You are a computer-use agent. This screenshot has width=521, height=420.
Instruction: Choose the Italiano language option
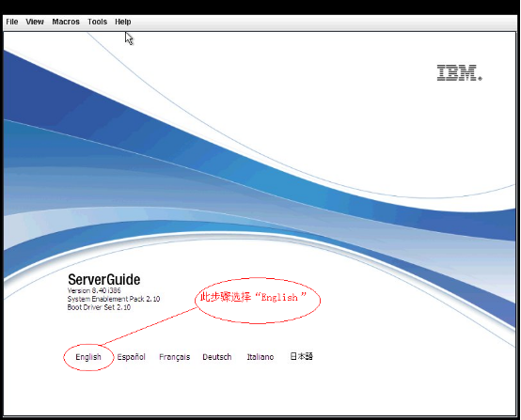(x=260, y=357)
